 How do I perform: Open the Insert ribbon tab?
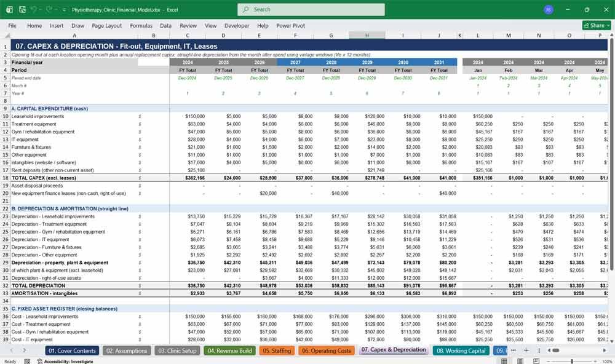click(x=57, y=25)
